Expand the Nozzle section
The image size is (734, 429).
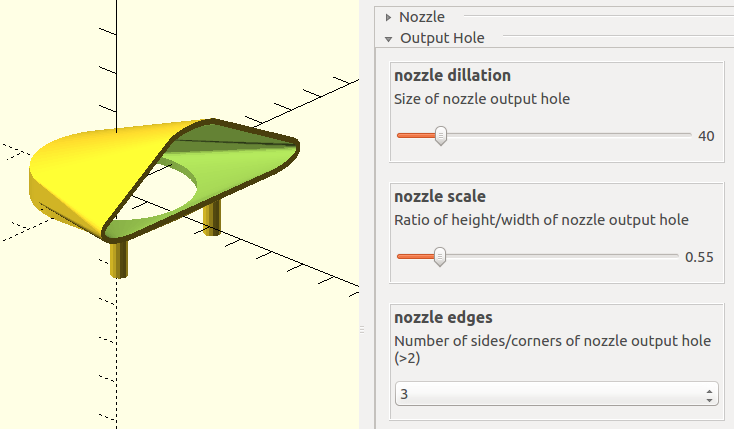point(389,17)
